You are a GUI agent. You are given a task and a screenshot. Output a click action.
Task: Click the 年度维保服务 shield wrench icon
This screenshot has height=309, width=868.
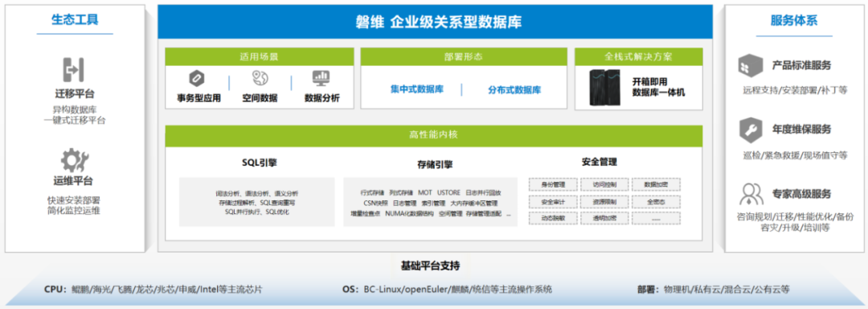coord(751,130)
